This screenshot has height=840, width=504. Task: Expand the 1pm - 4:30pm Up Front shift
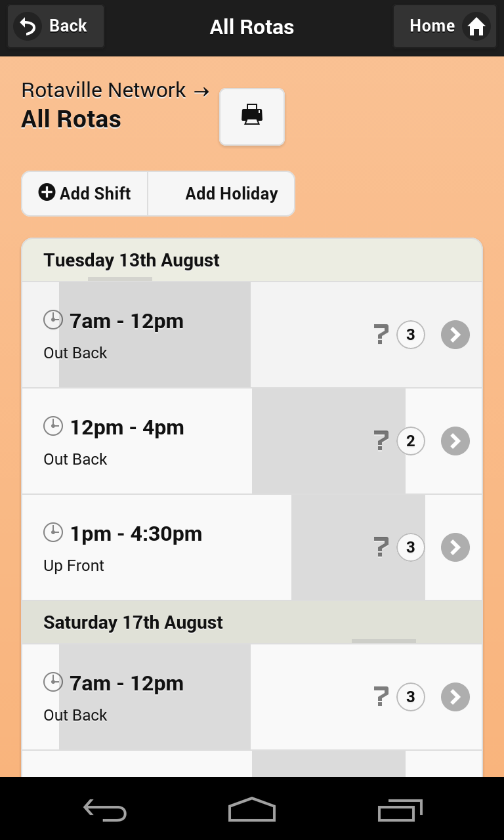coord(455,547)
